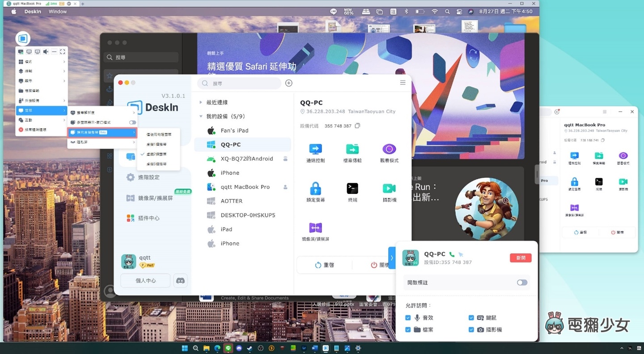This screenshot has width=644, height=354.
Task: Open MacBook Pro window terminal icon
Action: 598,181
